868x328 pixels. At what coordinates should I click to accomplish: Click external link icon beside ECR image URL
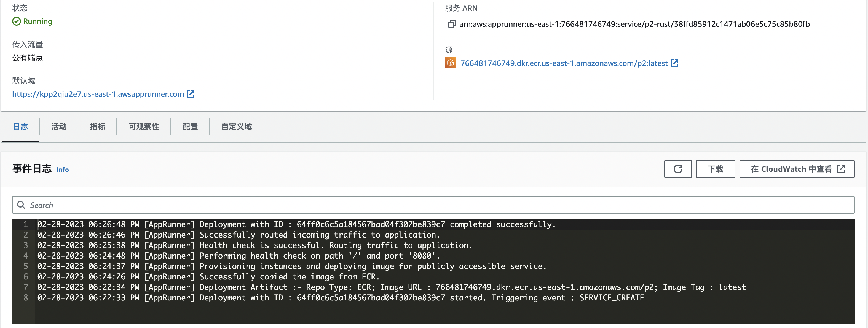[674, 63]
